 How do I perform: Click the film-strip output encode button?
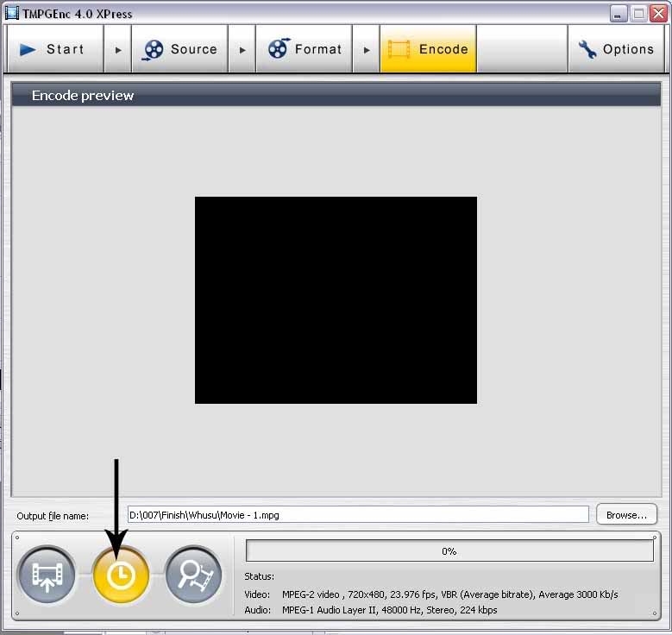coord(47,575)
